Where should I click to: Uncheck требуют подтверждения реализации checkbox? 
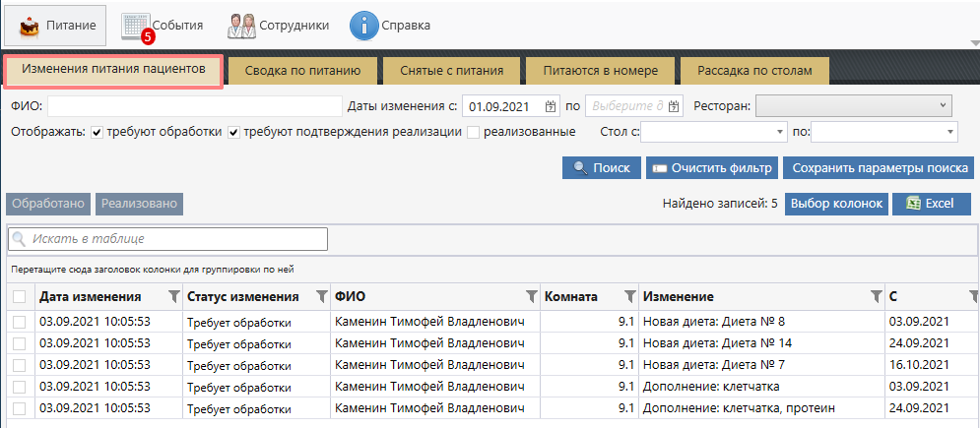pyautogui.click(x=234, y=132)
